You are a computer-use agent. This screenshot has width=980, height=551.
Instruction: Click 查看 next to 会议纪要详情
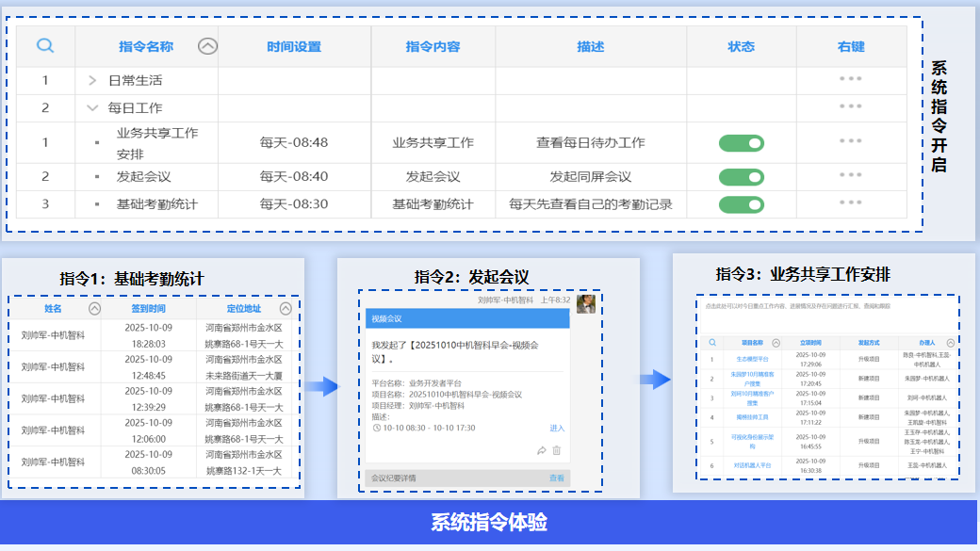point(557,478)
